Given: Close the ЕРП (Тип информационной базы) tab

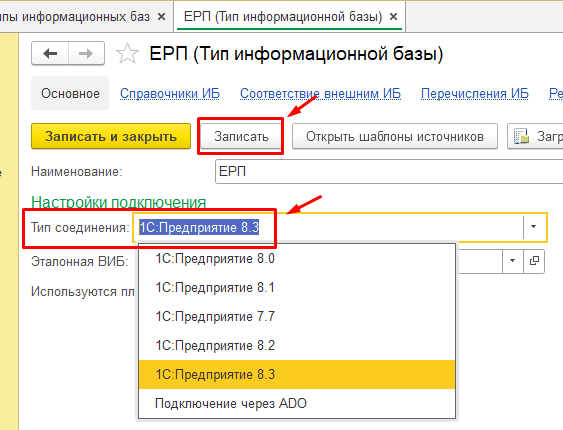Looking at the screenshot, I should (x=394, y=17).
